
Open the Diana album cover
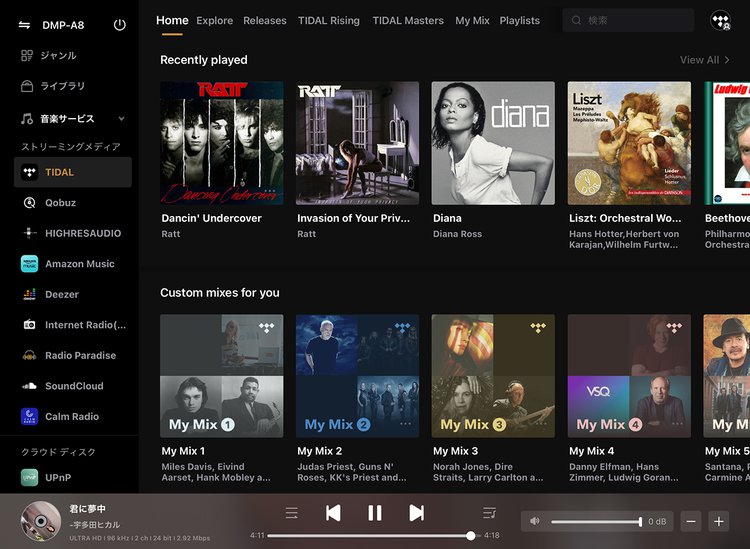tap(493, 143)
